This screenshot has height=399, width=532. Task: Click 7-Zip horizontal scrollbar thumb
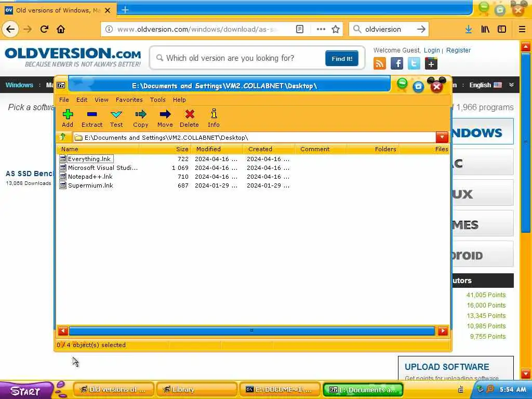(x=252, y=331)
